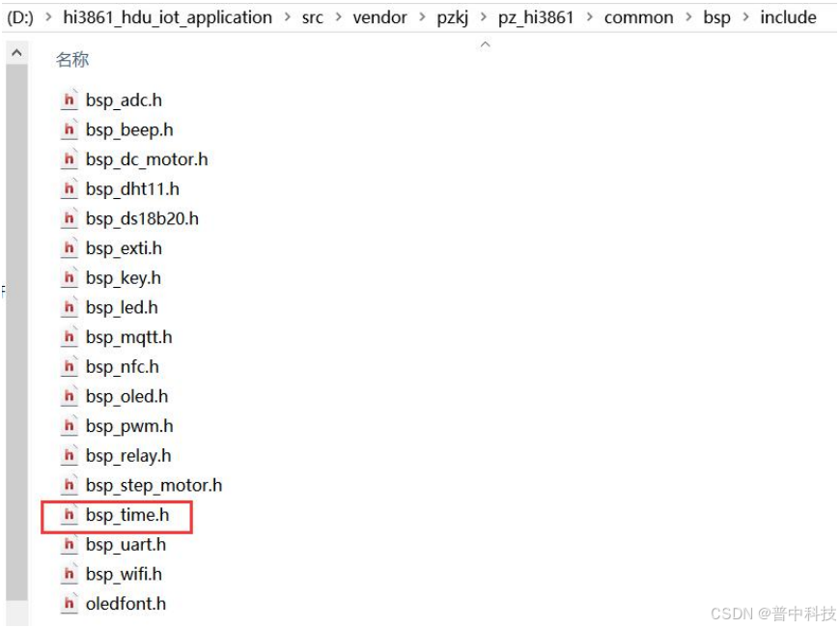Click the bsp_pwm.h file icon
Screen dimensions: 840x628
point(70,426)
